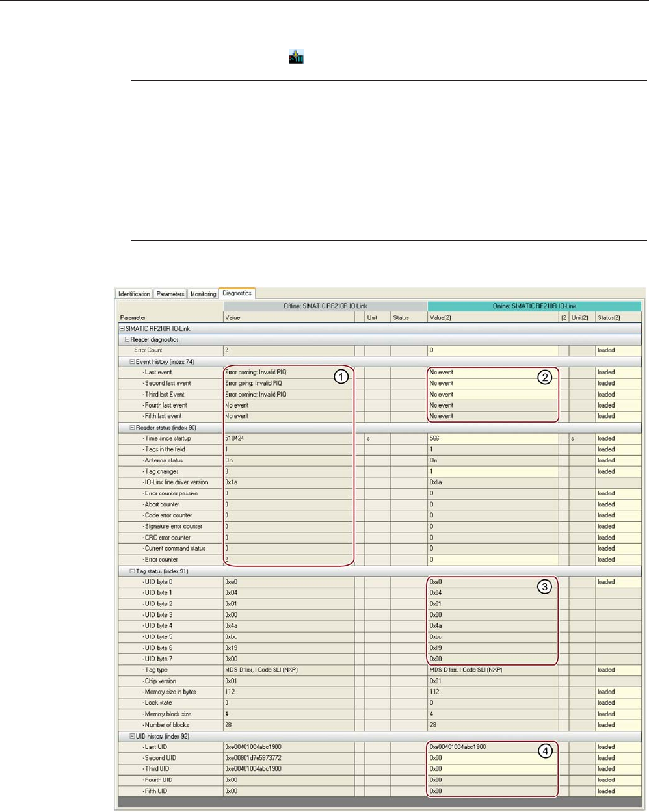Open the Parameters tab

(x=170, y=294)
